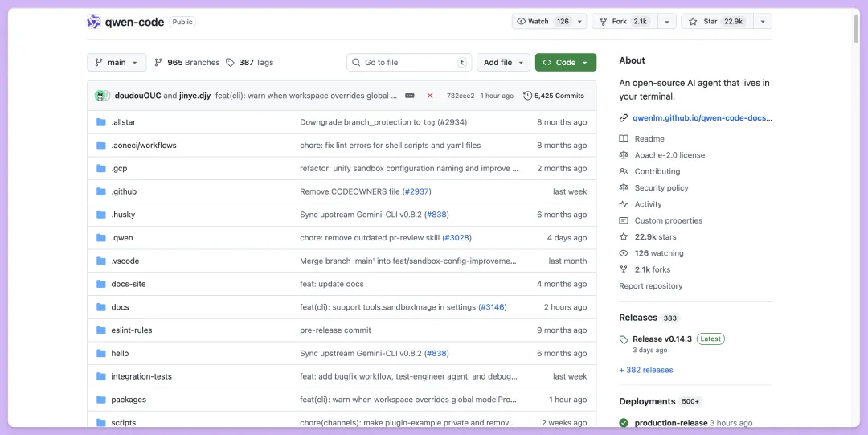
Task: Star the repository with the Star button
Action: [717, 21]
